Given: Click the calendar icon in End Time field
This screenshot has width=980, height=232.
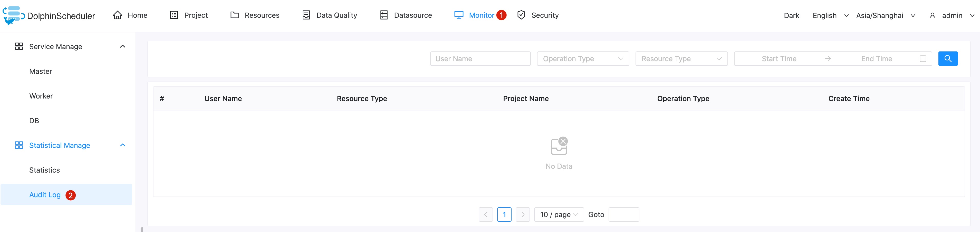Looking at the screenshot, I should point(923,58).
